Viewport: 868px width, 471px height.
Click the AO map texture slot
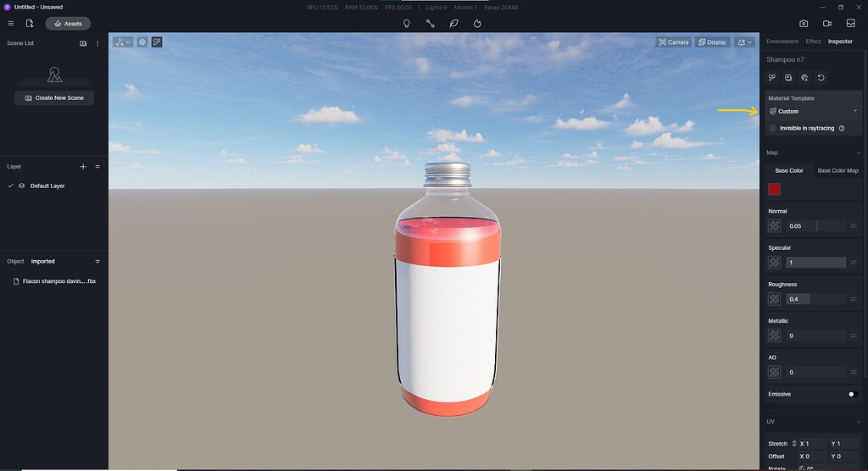click(x=774, y=372)
